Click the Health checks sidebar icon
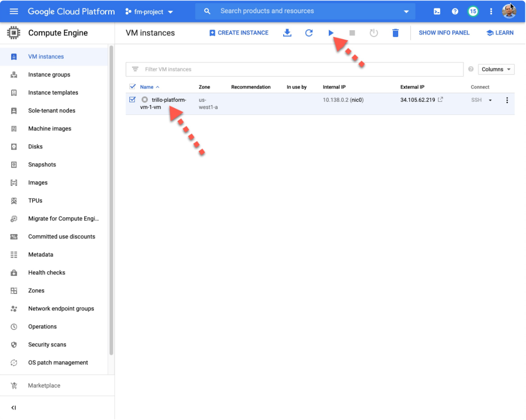 (x=14, y=273)
